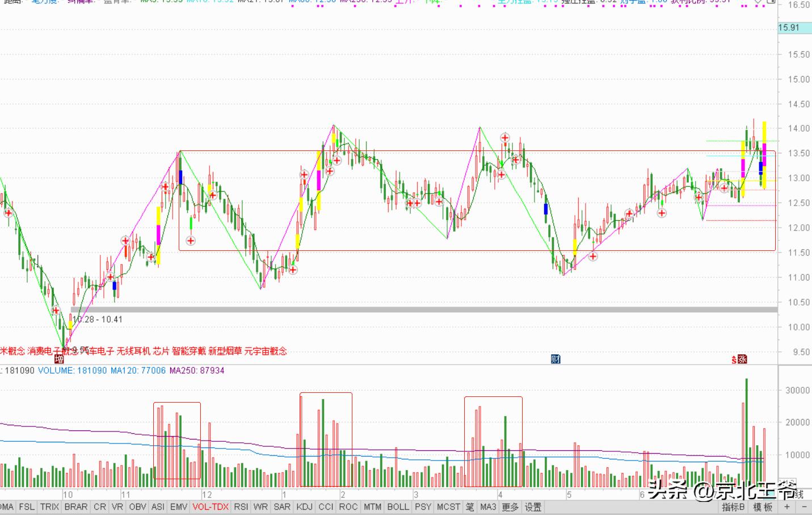Image resolution: width=812 pixels, height=515 pixels.
Task: Click the 11.00 price axis label
Action: pos(798,277)
